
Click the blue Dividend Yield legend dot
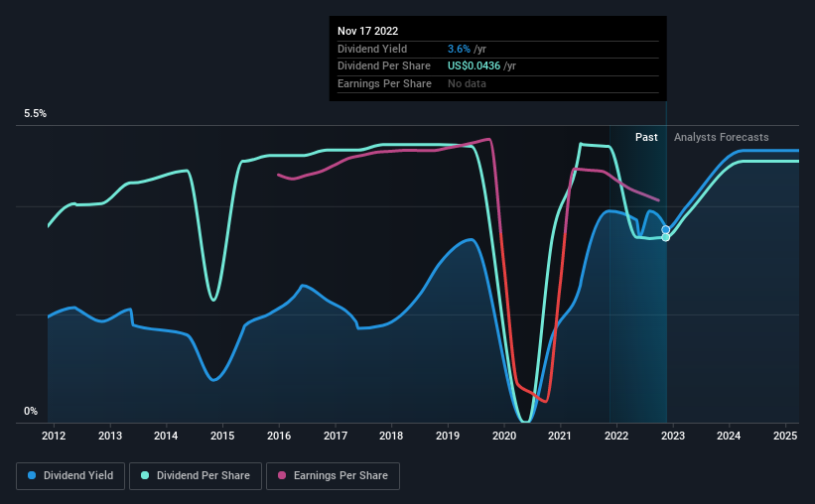click(32, 475)
